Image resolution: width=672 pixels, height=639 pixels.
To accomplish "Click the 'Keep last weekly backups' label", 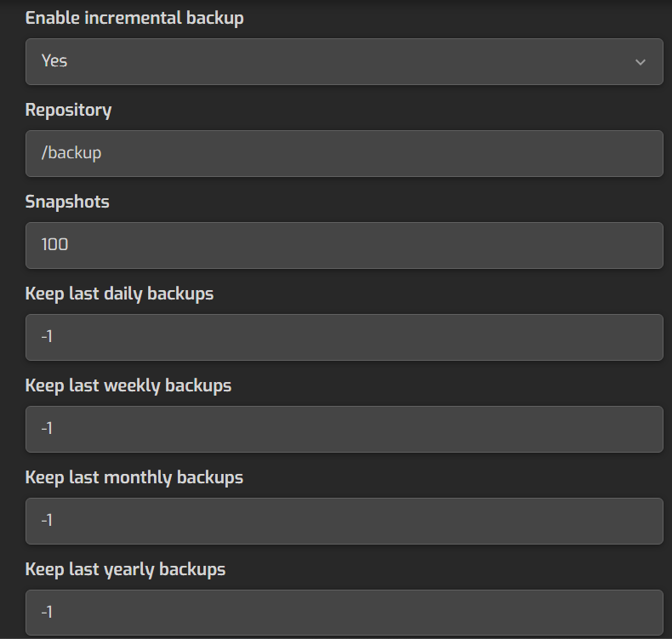I will [x=128, y=385].
